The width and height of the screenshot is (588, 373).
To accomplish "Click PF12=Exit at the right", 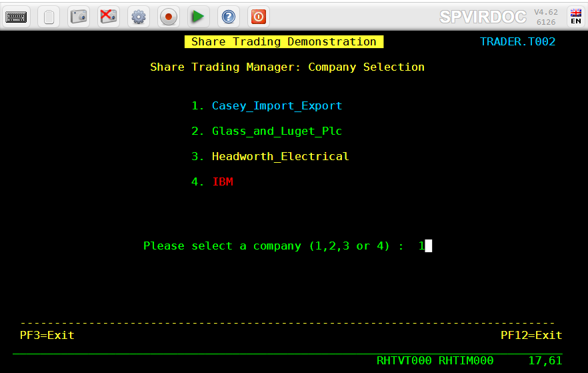I will point(531,335).
